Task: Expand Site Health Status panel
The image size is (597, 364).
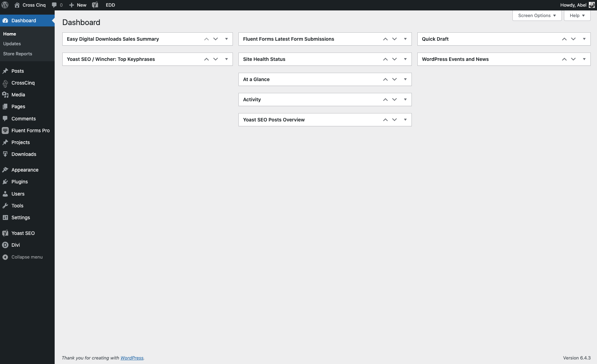Action: (405, 59)
